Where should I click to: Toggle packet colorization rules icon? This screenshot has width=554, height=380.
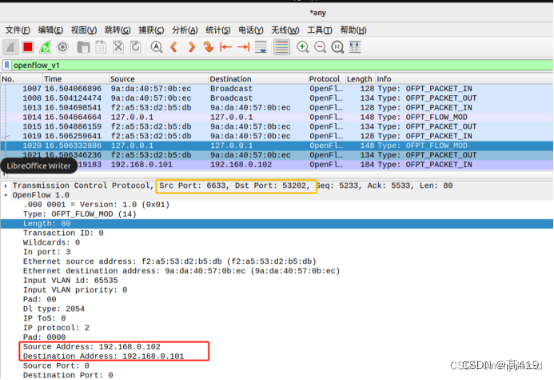click(282, 47)
